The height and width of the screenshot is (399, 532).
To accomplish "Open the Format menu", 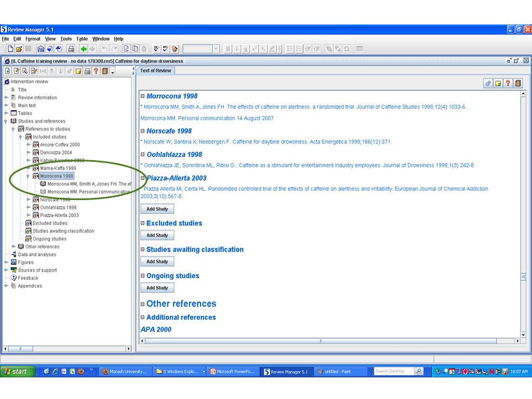I will [x=33, y=39].
